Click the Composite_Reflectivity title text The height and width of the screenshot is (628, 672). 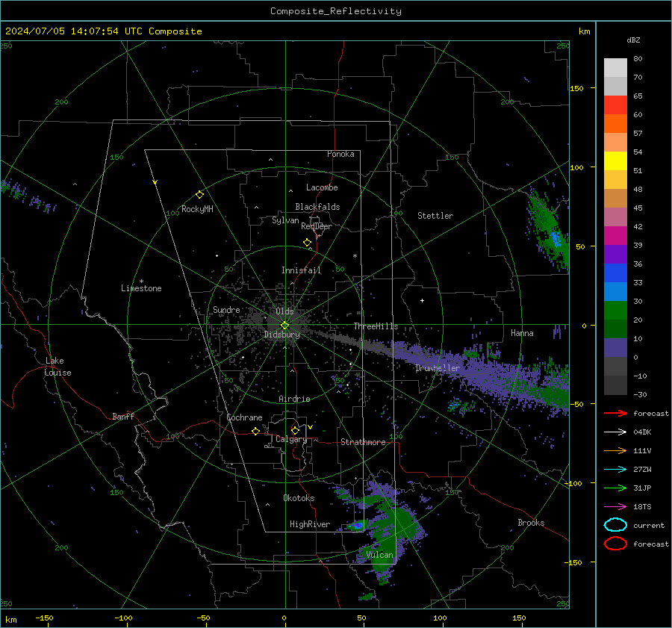pos(336,11)
